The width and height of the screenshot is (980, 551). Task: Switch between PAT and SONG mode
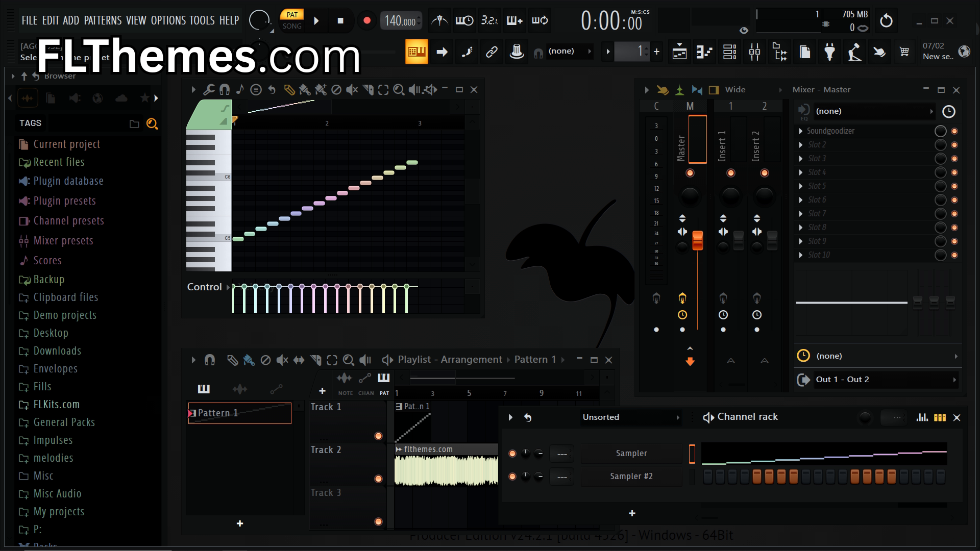click(292, 20)
